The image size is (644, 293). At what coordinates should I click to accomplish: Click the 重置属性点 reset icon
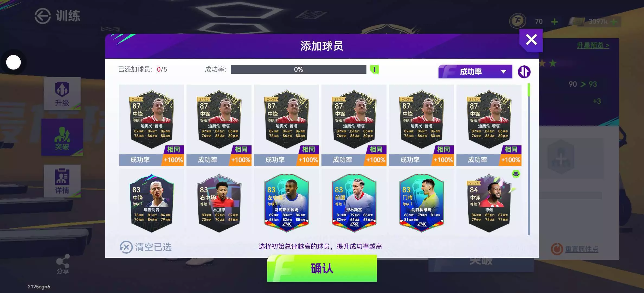557,249
